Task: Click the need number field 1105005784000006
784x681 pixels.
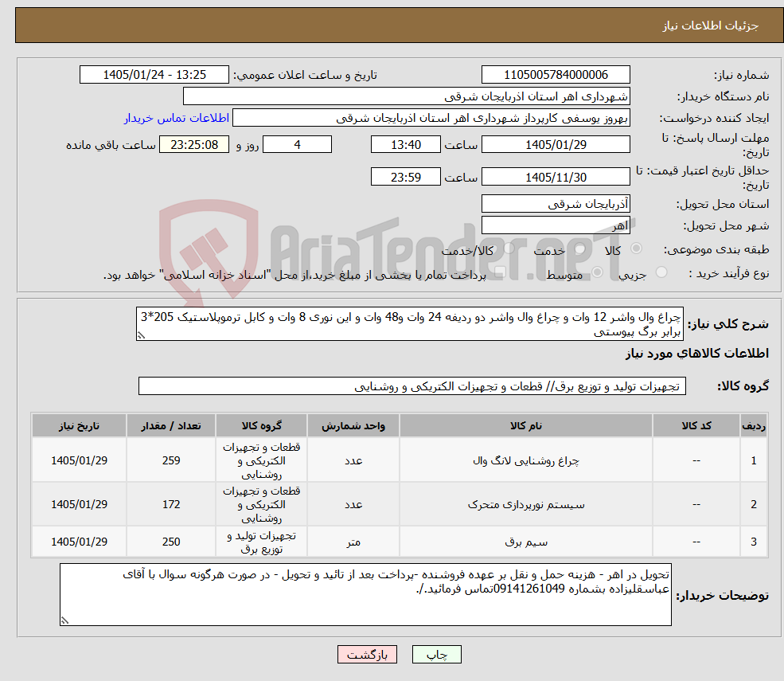Action: coord(556,75)
